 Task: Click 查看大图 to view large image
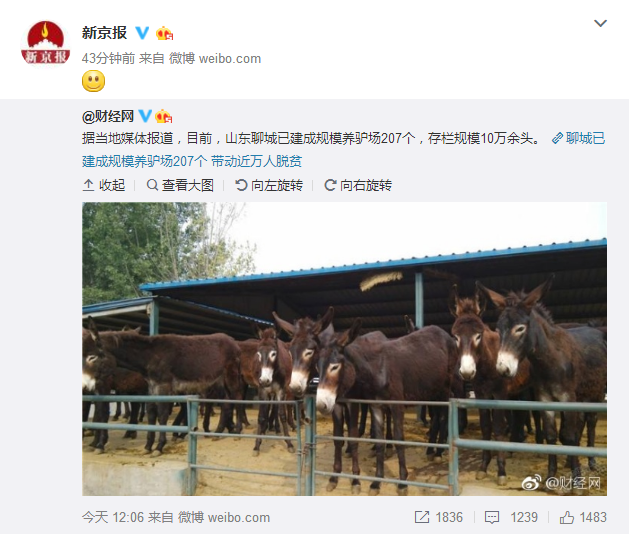click(x=180, y=185)
